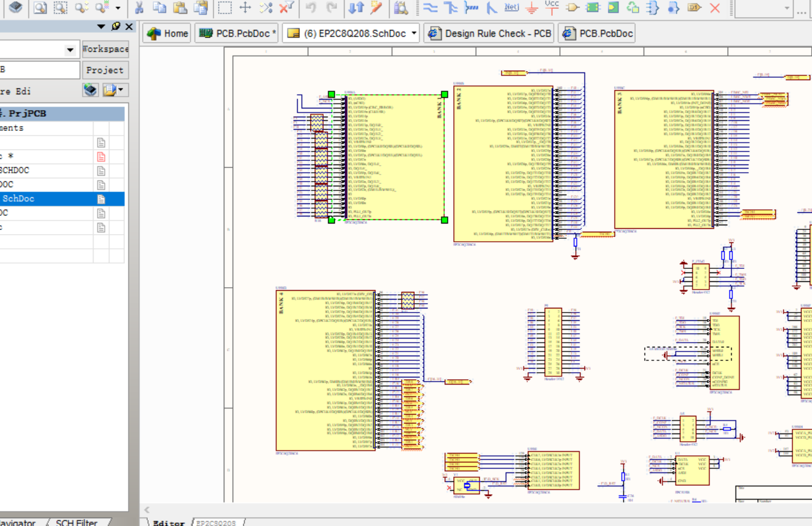Place a sheet symbol
This screenshot has width=812, height=526.
point(593,8)
